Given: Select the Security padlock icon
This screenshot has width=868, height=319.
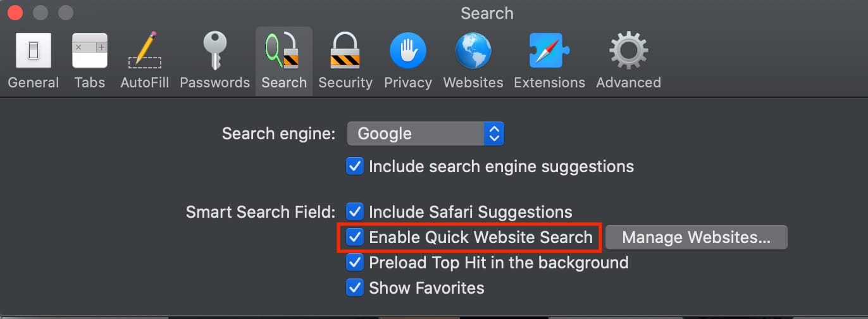Looking at the screenshot, I should 345,51.
